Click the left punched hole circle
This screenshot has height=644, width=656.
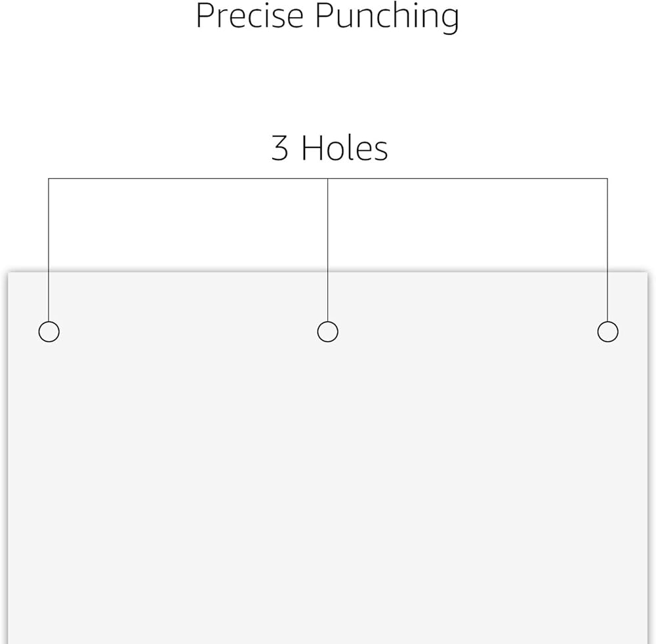49,332
